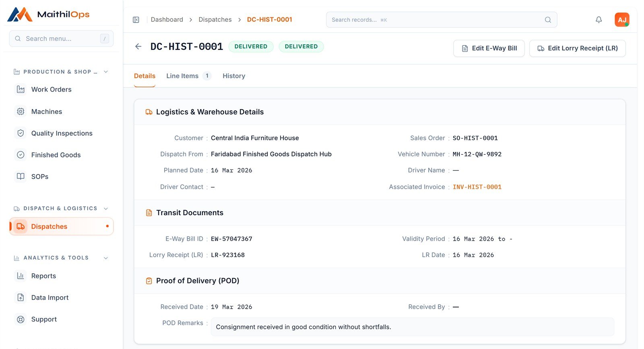Viewport: 644px width, 349px height.
Task: Click the Finished Goods check icon
Action: (x=21, y=155)
